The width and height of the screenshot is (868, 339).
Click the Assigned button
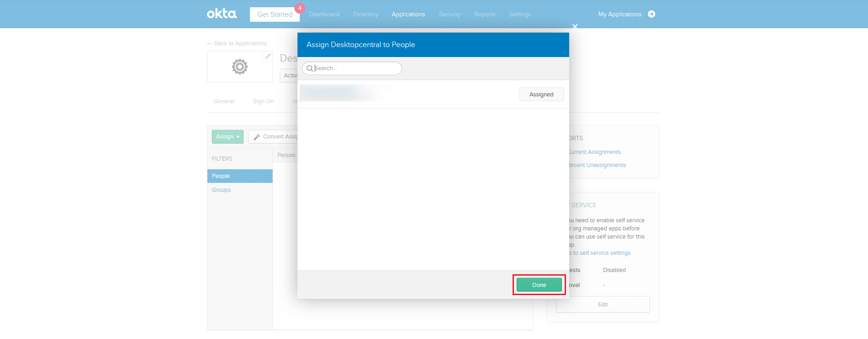point(542,94)
